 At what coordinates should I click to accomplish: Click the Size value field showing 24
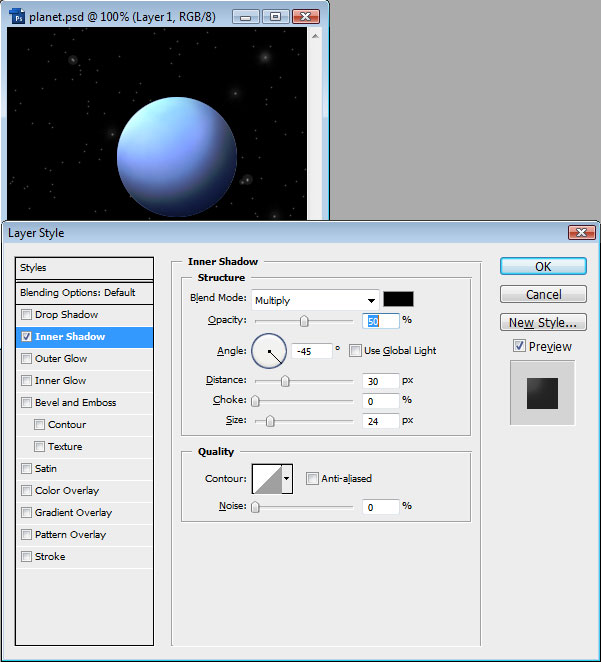click(x=381, y=421)
